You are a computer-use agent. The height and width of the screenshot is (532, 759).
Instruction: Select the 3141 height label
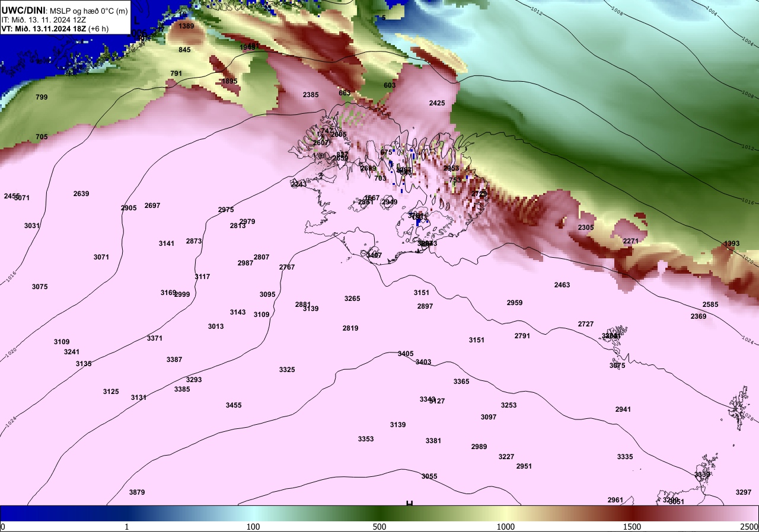(167, 243)
